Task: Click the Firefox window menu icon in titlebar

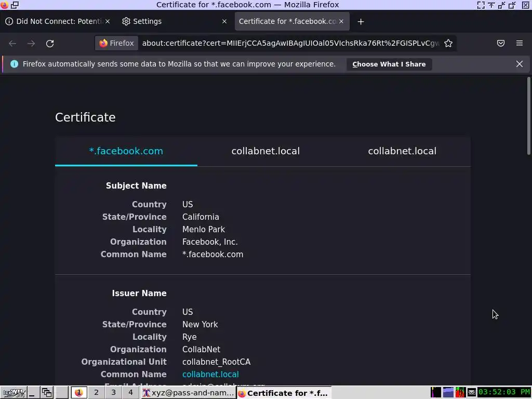Action: coord(4,5)
